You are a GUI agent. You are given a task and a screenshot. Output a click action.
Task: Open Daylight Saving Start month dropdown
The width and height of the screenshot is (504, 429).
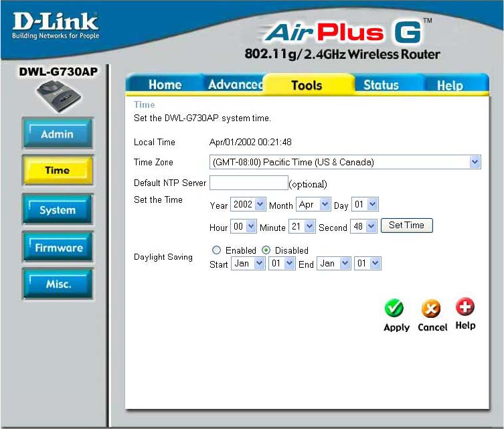click(248, 263)
